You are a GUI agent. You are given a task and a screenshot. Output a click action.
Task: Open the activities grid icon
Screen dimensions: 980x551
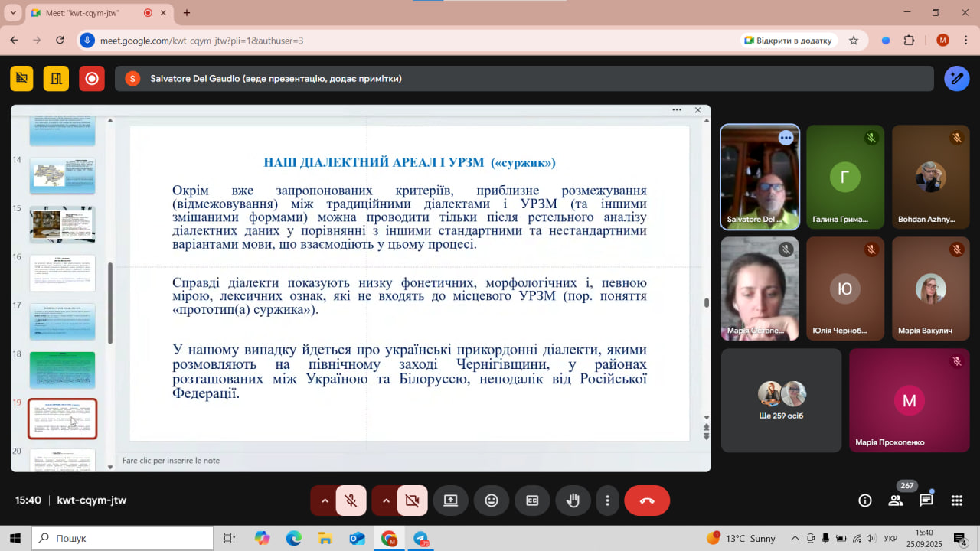tap(957, 500)
